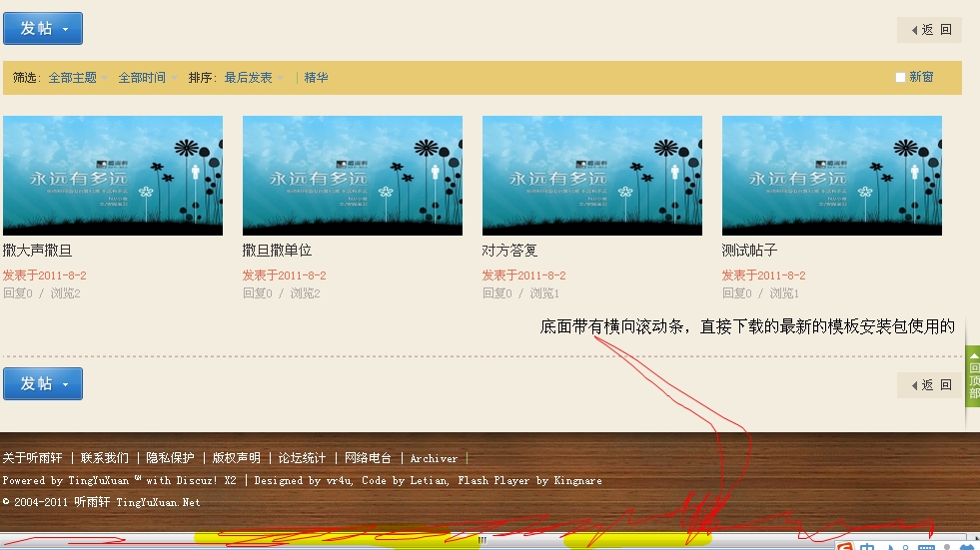Click reply/view count under 测试帖子

pos(760,293)
